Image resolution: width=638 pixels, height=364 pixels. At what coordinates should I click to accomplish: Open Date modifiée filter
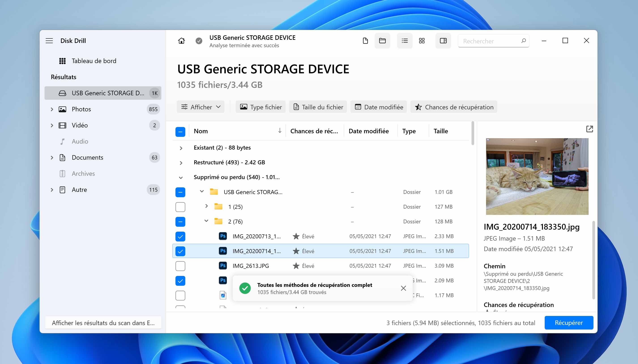point(379,107)
